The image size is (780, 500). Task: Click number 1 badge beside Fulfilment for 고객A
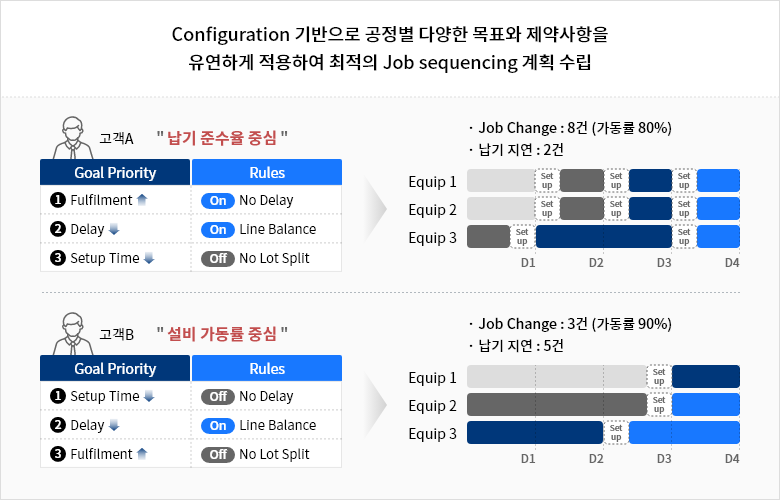pyautogui.click(x=58, y=200)
